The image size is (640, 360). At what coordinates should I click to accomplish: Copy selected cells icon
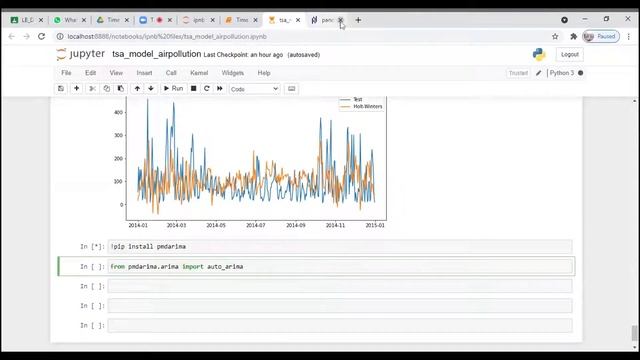coord(107,89)
